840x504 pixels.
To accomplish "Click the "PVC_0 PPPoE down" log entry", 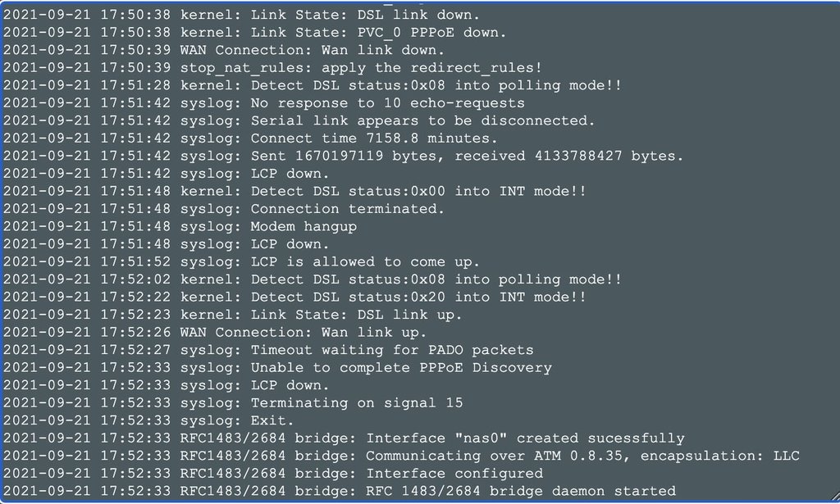I will coord(255,33).
